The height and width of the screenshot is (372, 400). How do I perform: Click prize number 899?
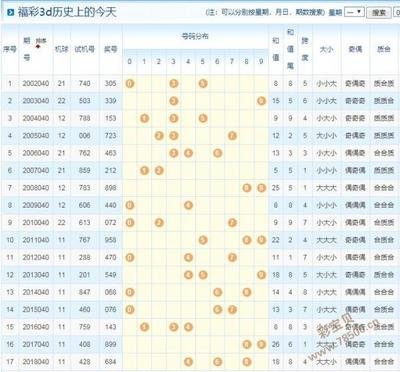[x=110, y=344]
